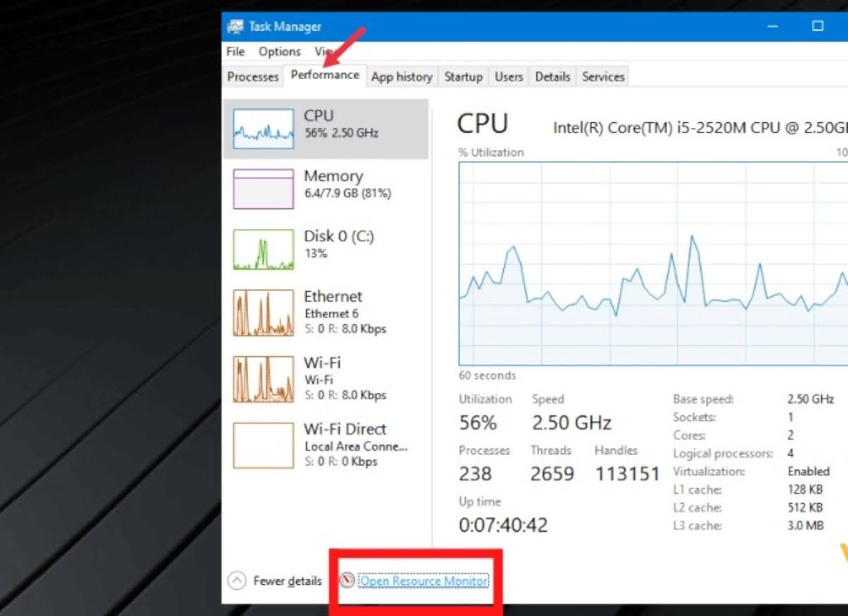Open Resource Monitor link
The height and width of the screenshot is (616, 848).
click(x=423, y=581)
